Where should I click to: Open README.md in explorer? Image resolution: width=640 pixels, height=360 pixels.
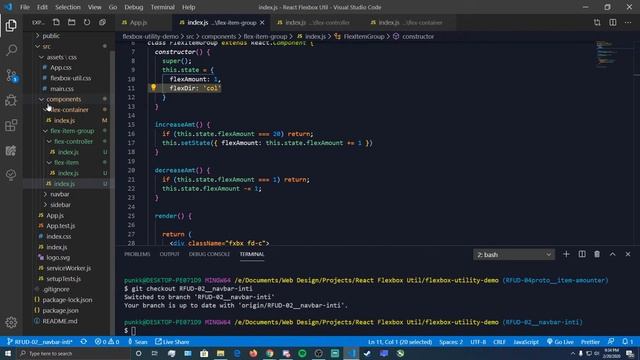click(x=60, y=321)
